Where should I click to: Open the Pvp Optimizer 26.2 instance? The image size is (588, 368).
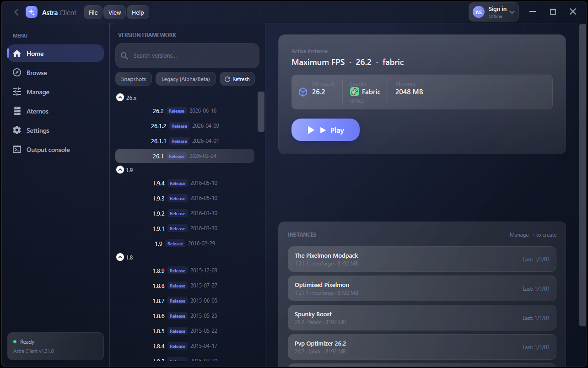pos(422,347)
